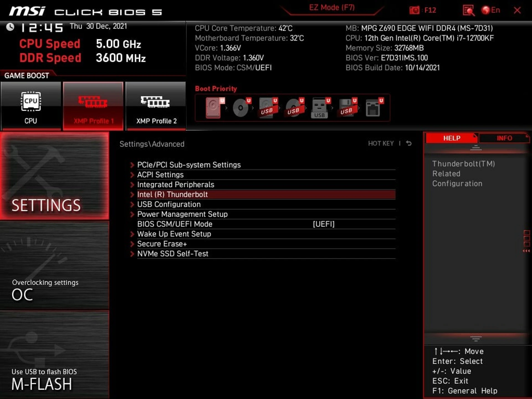Switch to EZ Mode (F7)
The height and width of the screenshot is (399, 532).
[x=332, y=7]
